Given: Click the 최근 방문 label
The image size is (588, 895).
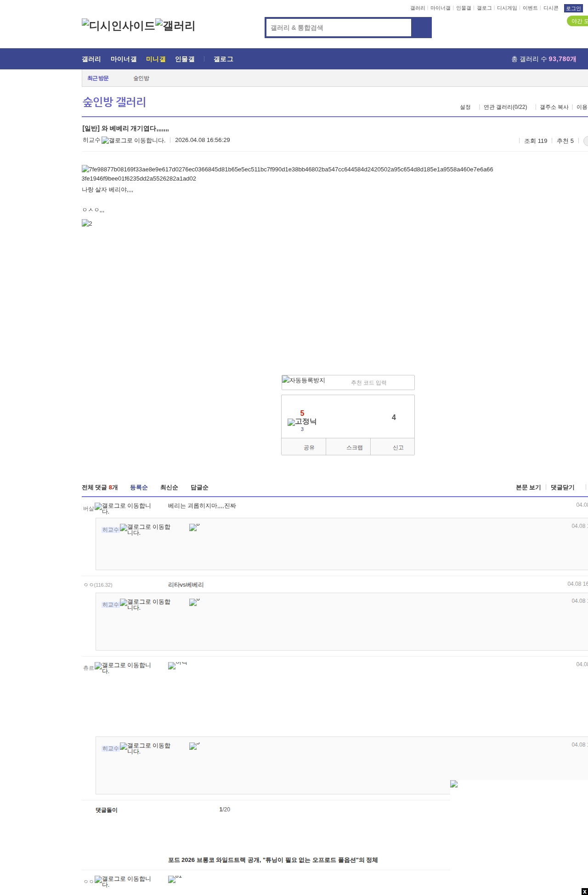Looking at the screenshot, I should pos(98,79).
